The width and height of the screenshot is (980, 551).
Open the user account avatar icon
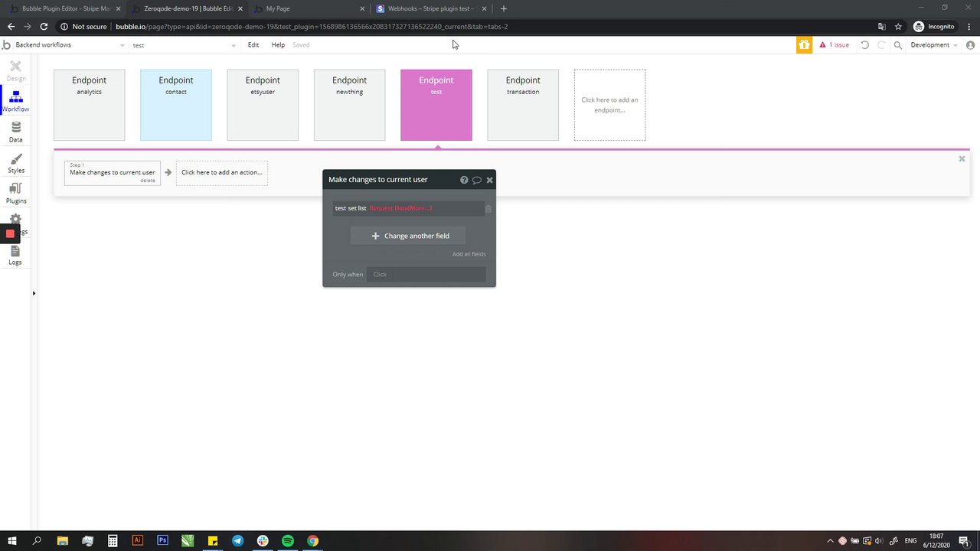tap(971, 45)
